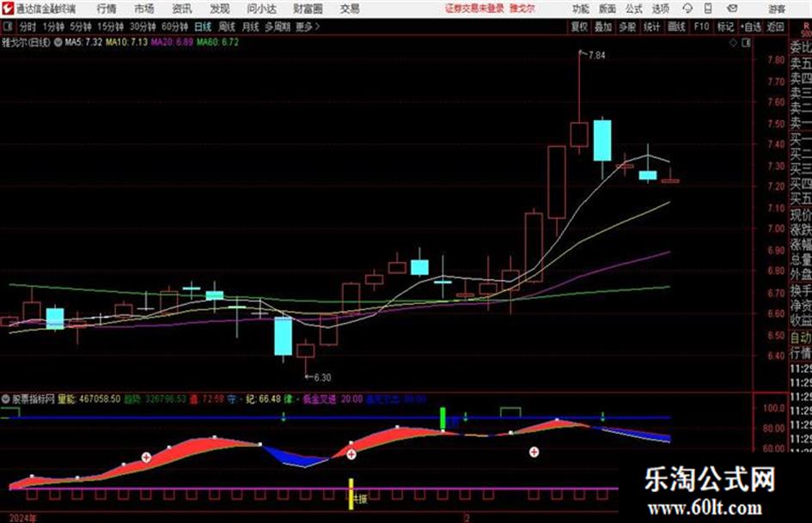Switch to the 15分钟 period tab
812x523 pixels.
click(110, 27)
